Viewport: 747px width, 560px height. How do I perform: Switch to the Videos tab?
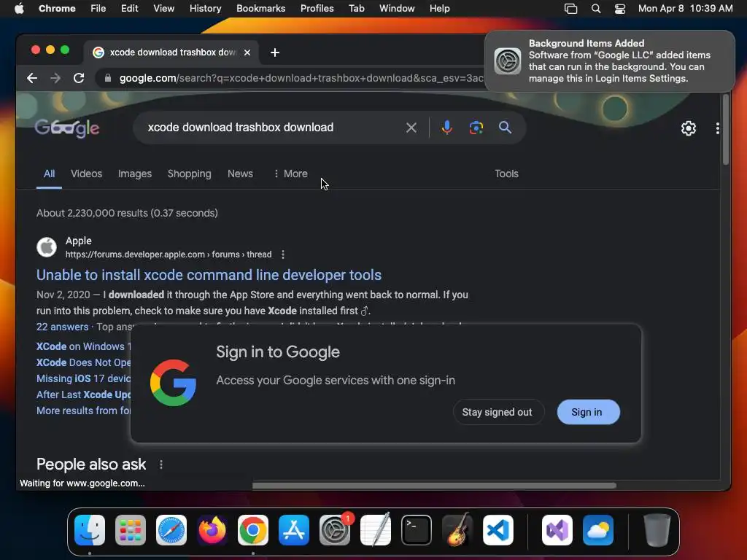86,174
